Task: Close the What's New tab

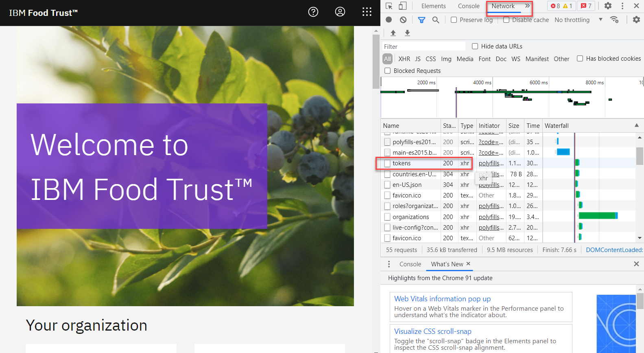Action: tap(468, 264)
